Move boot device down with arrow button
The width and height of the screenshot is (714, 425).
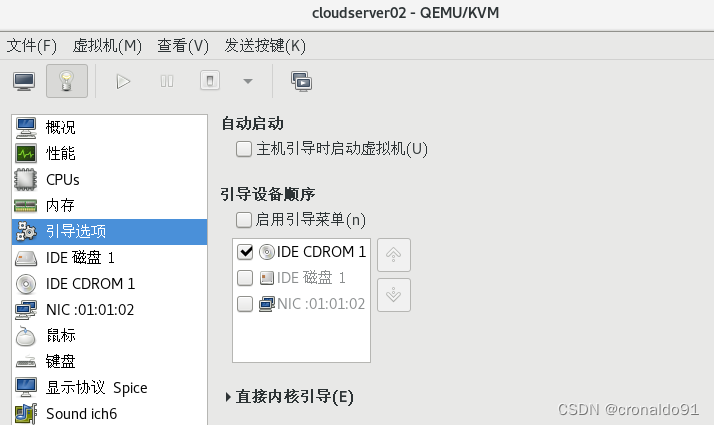pyautogui.click(x=394, y=295)
